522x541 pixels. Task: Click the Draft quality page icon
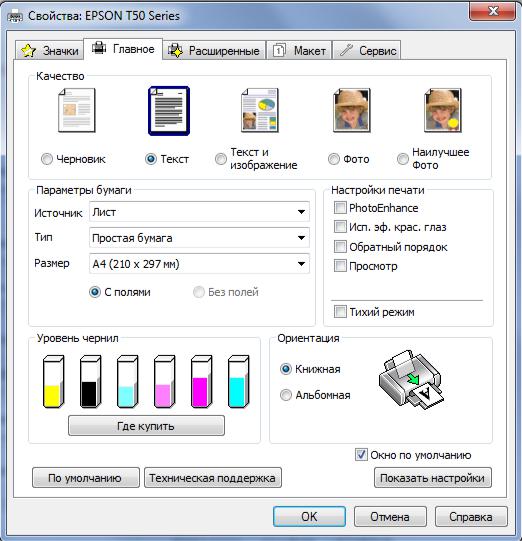click(x=77, y=110)
